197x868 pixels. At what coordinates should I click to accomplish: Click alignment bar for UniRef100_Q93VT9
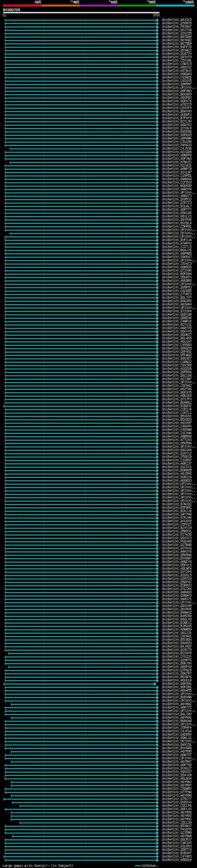tap(81, 57)
